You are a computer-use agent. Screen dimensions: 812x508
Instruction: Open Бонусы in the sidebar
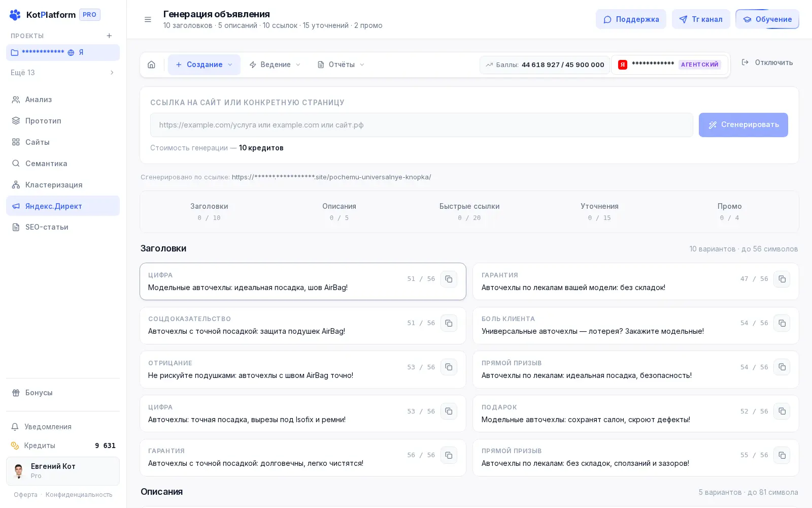pos(63,393)
